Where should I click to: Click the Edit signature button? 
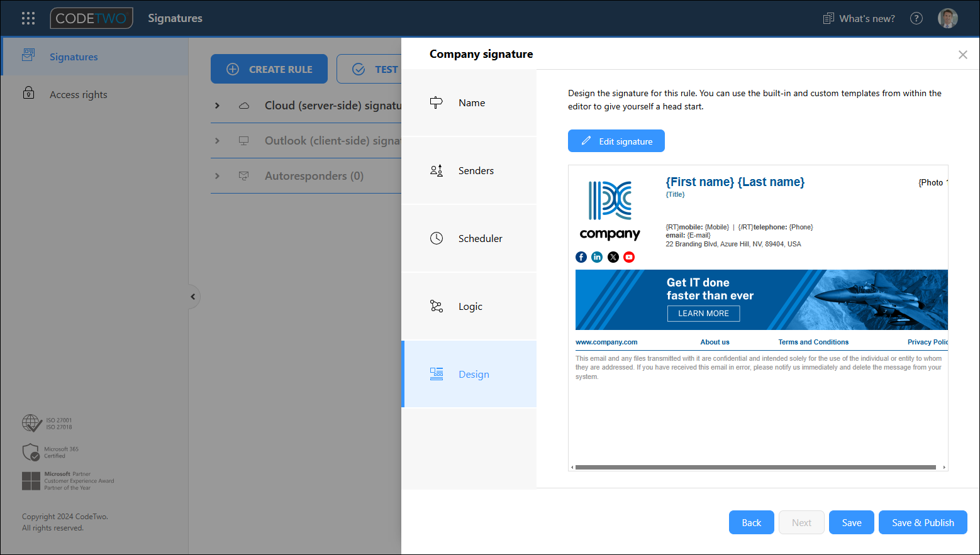point(616,141)
